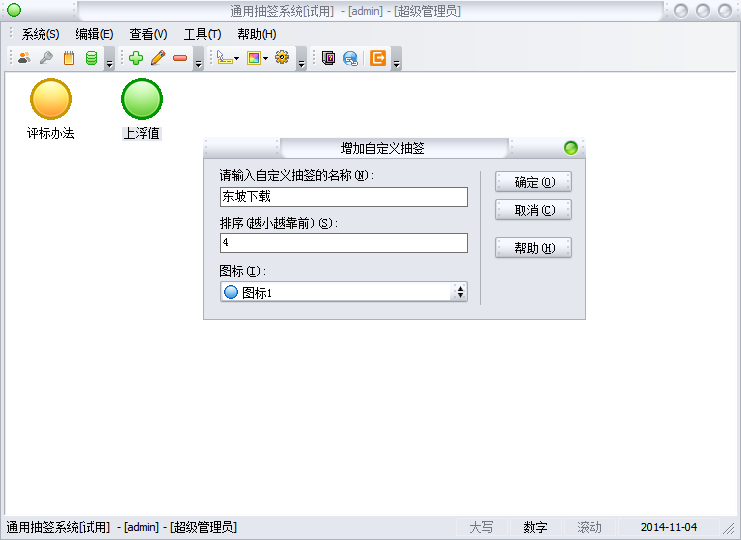
Task: Click the blue circle 图标1 preview
Action: click(x=231, y=292)
